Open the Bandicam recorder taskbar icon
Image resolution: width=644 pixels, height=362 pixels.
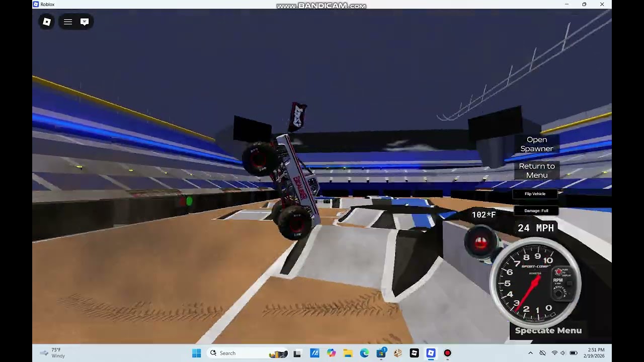coord(447,353)
